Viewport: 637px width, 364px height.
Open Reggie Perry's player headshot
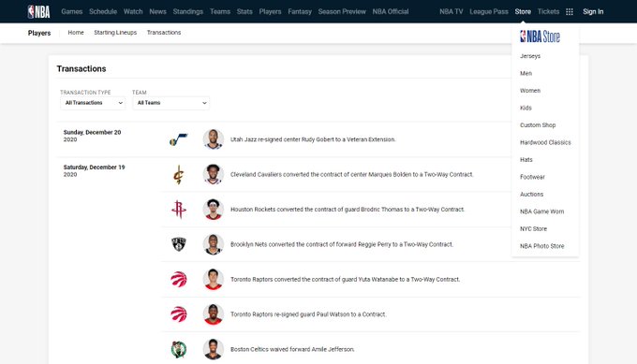[214, 244]
